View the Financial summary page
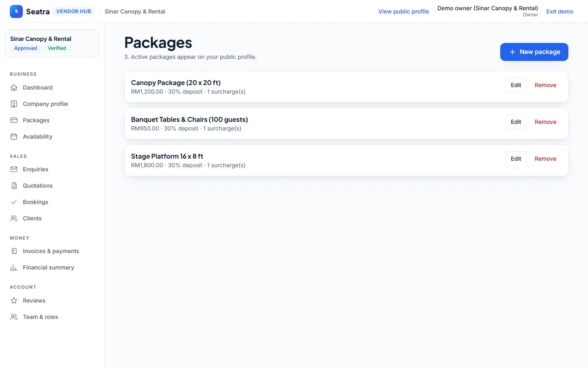 click(x=52, y=267)
